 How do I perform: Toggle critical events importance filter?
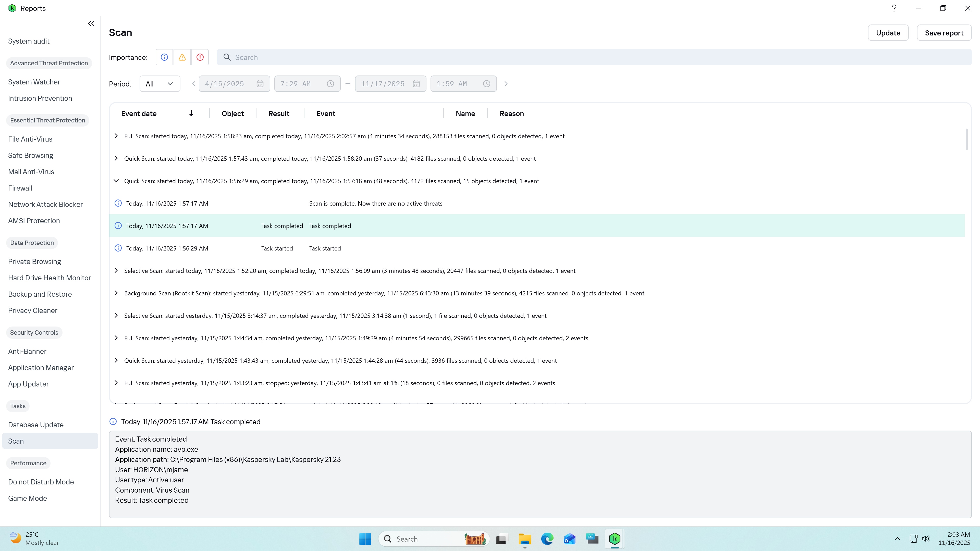point(200,57)
